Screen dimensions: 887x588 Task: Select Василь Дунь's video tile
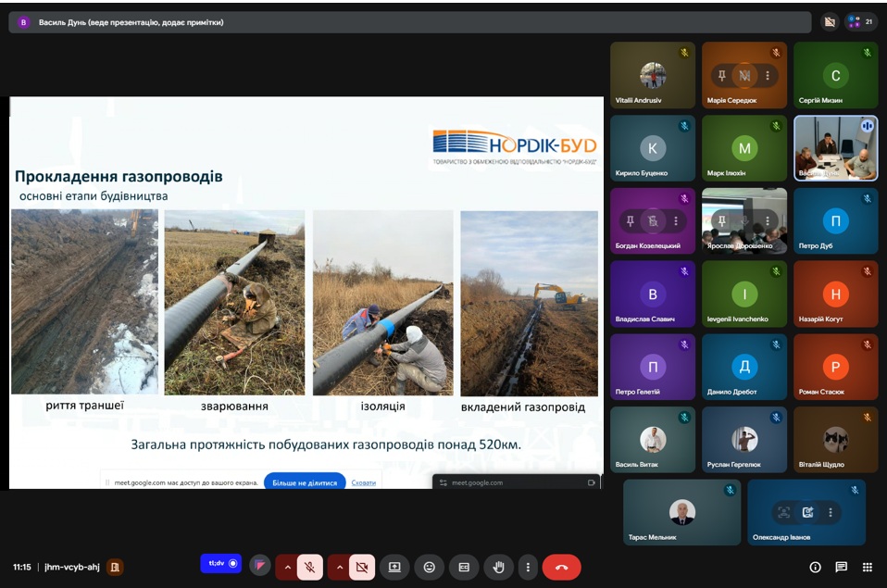coord(835,147)
